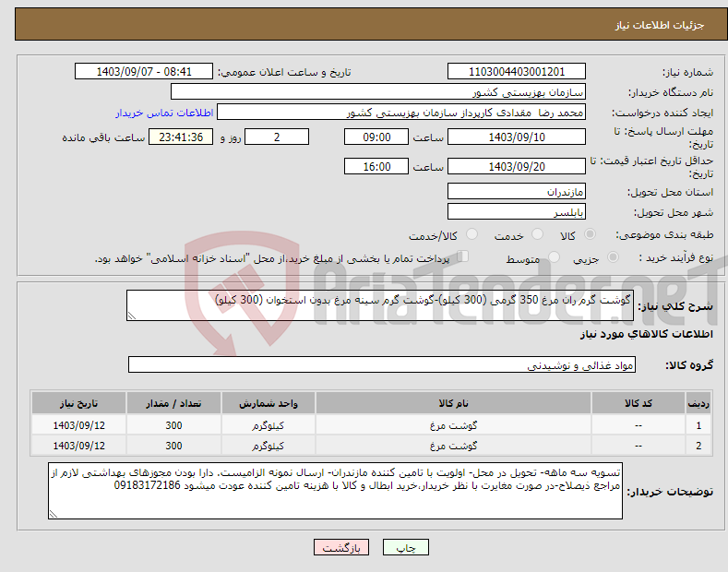Click the اطلاعات کالاهای مورد نیاز heading

(x=646, y=334)
